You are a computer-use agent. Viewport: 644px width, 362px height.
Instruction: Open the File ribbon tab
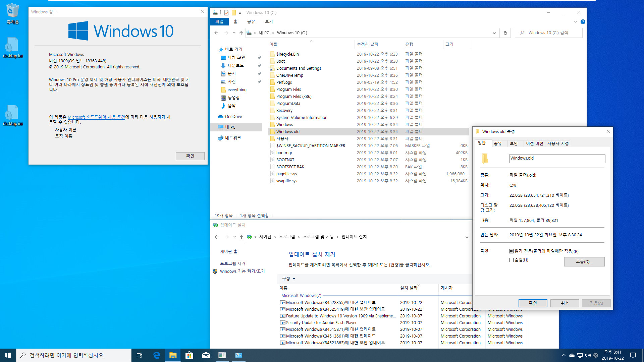219,21
